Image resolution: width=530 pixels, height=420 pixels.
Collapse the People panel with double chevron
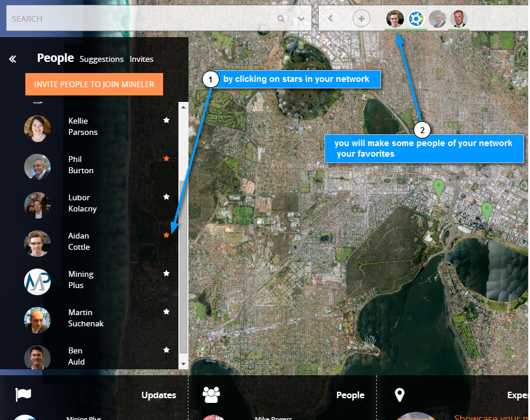12,59
